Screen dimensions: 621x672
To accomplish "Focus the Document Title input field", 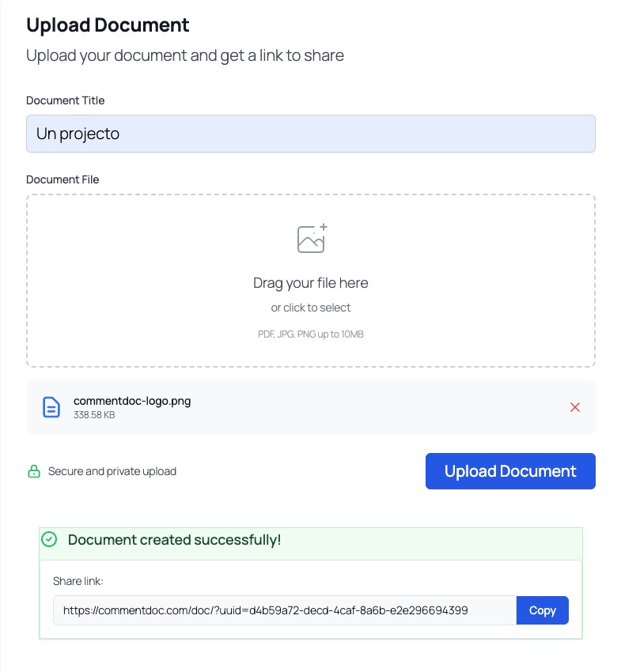I will [x=310, y=134].
